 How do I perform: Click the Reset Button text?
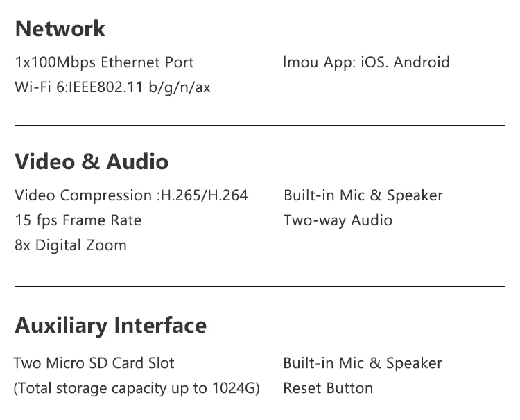328,388
